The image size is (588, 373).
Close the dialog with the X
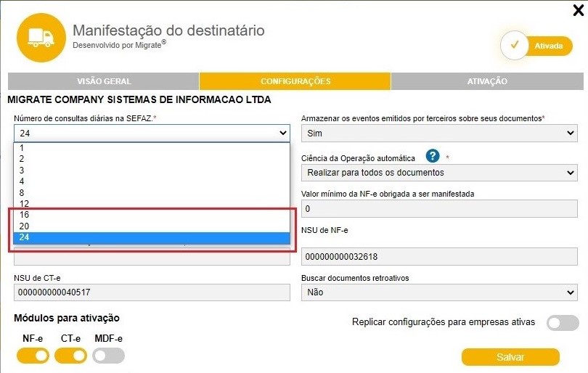578,9
